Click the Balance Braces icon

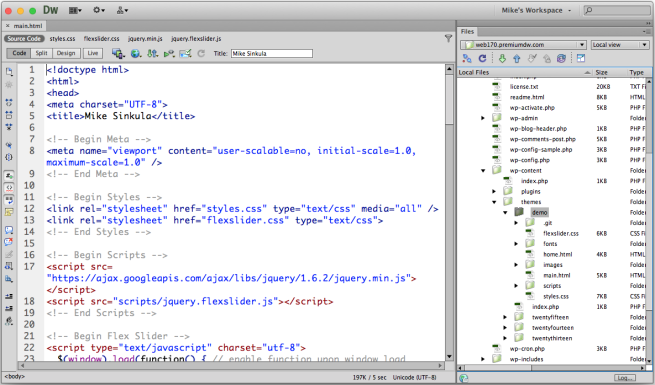9,157
